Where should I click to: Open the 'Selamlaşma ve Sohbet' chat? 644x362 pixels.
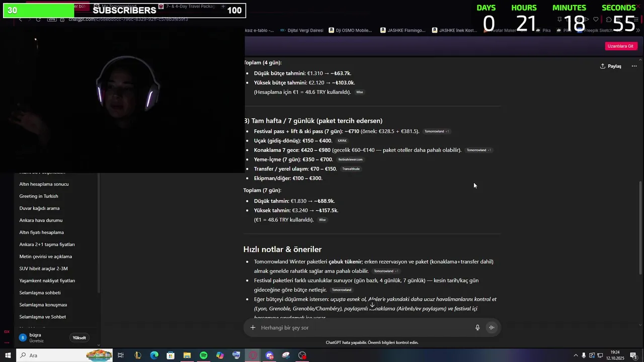pyautogui.click(x=43, y=317)
